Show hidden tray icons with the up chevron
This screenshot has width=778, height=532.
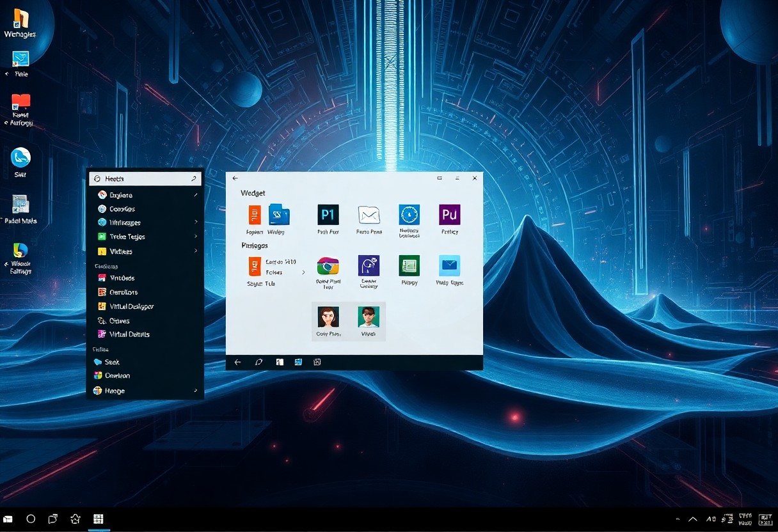coord(693,519)
